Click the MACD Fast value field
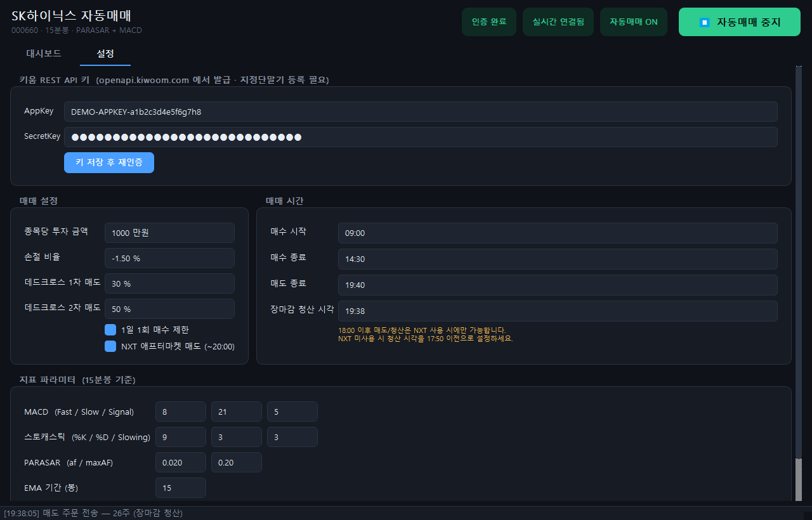This screenshot has height=520, width=812. point(181,412)
